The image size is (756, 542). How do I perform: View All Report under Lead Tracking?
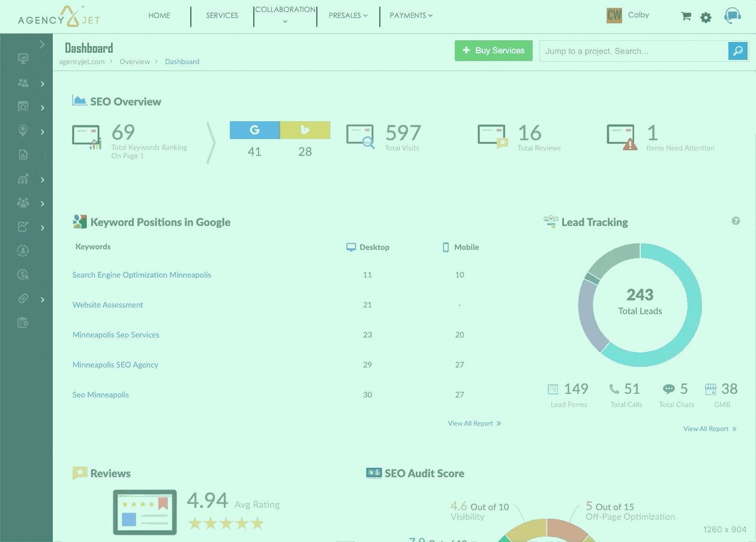pyautogui.click(x=710, y=429)
